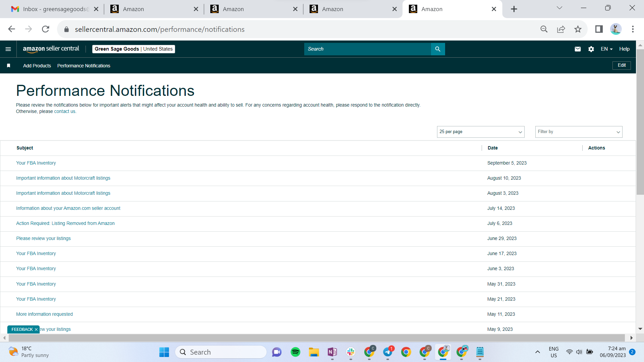The height and width of the screenshot is (362, 644).
Task: Click the bookmark icon in the navigation bar
Action: pos(9,66)
